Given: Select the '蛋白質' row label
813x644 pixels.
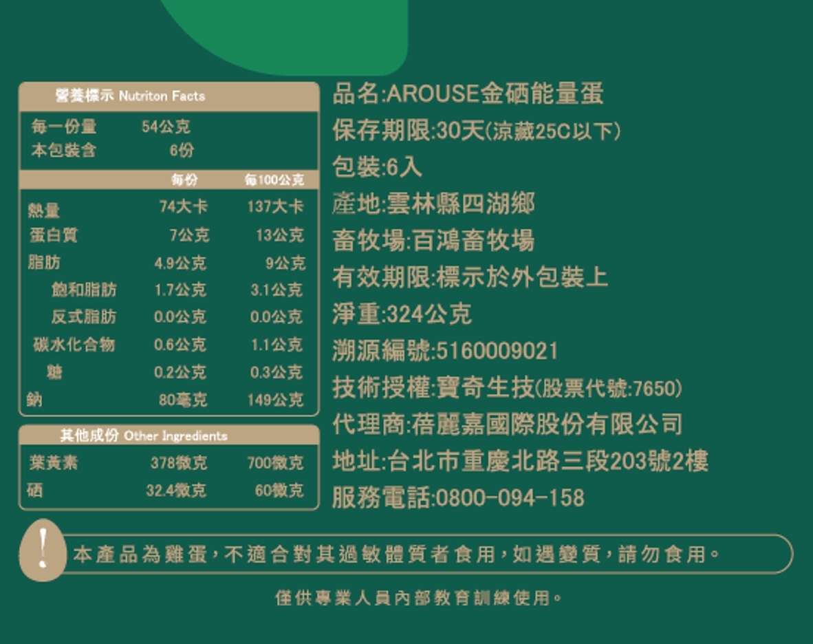Looking at the screenshot, I should [x=54, y=235].
